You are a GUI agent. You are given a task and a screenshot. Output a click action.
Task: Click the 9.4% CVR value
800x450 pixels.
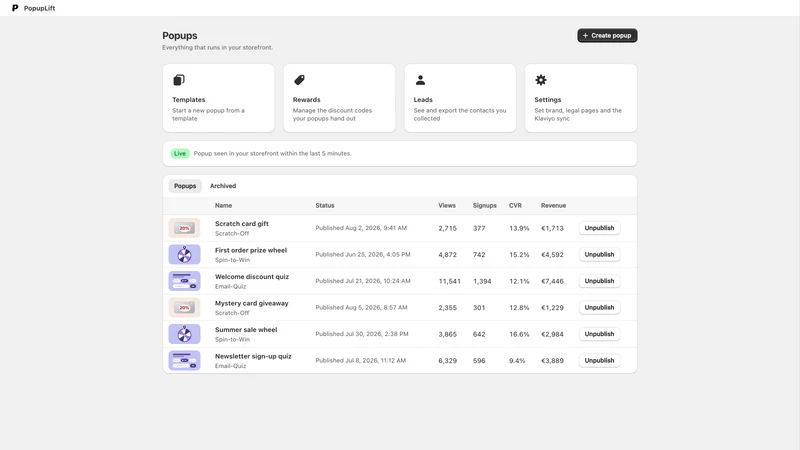(517, 361)
